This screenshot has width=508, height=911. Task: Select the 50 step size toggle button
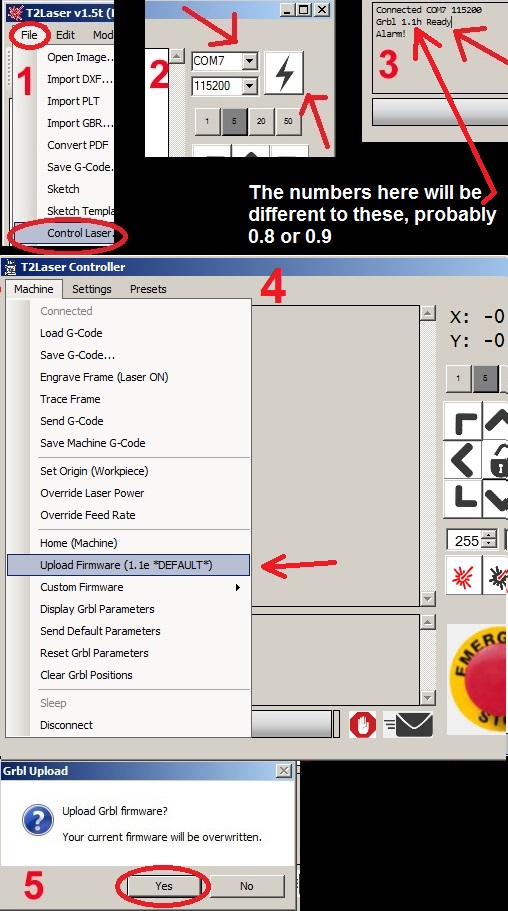click(288, 121)
